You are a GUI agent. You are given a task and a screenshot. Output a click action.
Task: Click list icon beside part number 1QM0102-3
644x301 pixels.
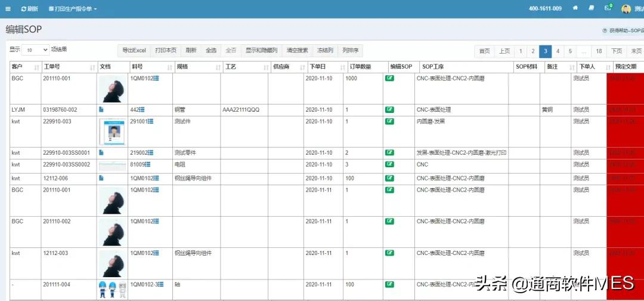point(161,284)
